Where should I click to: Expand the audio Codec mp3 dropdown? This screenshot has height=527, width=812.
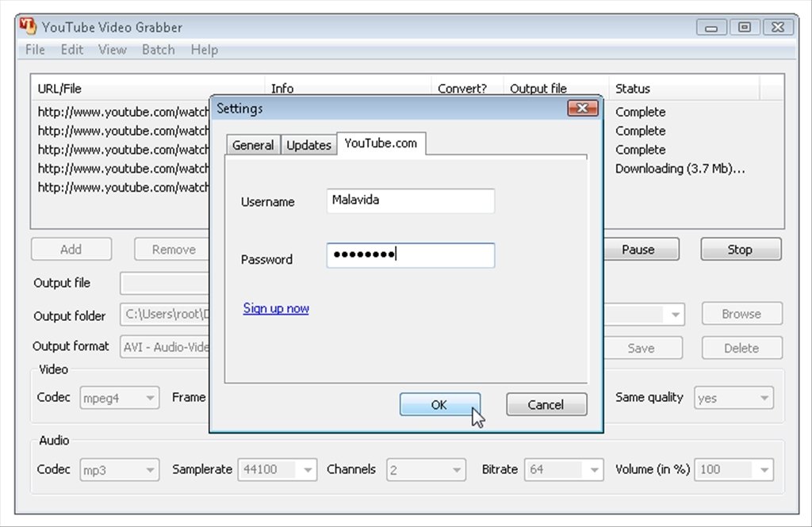119,470
